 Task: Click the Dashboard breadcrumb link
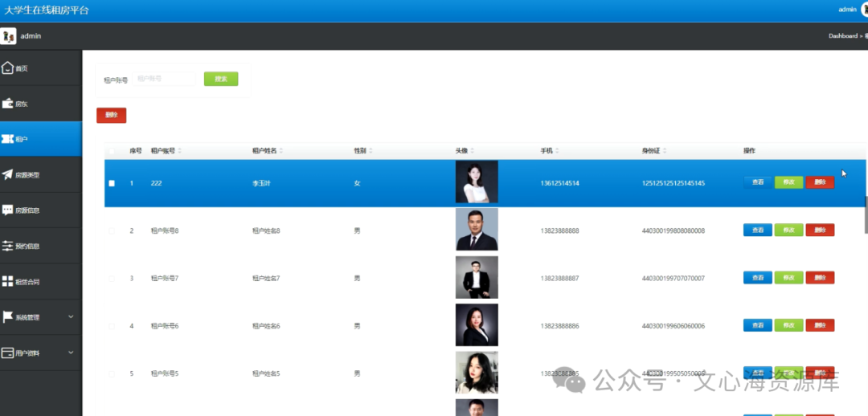point(842,36)
